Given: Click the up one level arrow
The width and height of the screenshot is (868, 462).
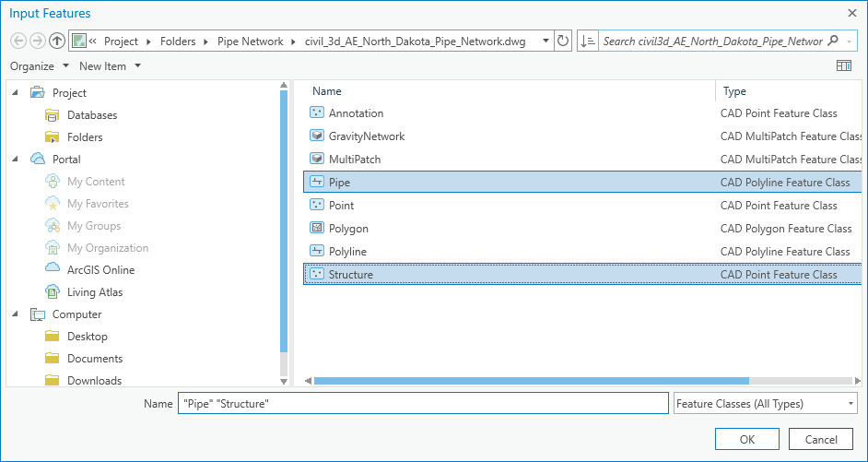Looking at the screenshot, I should click(57, 41).
